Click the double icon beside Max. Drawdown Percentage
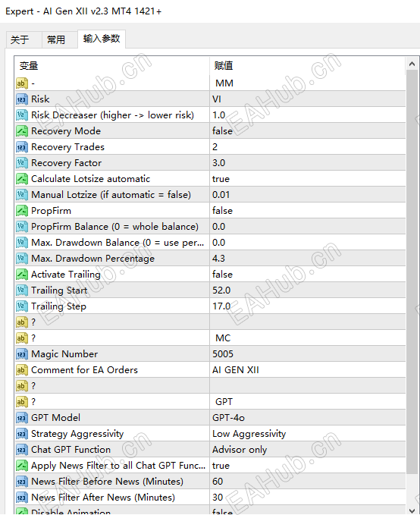This screenshot has width=420, height=515. (x=22, y=259)
